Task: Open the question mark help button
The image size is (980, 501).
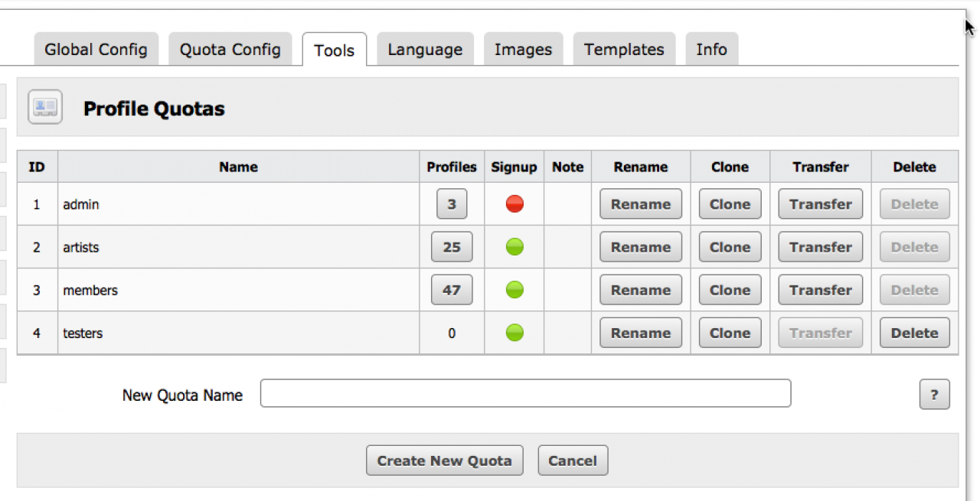Action: [x=934, y=395]
